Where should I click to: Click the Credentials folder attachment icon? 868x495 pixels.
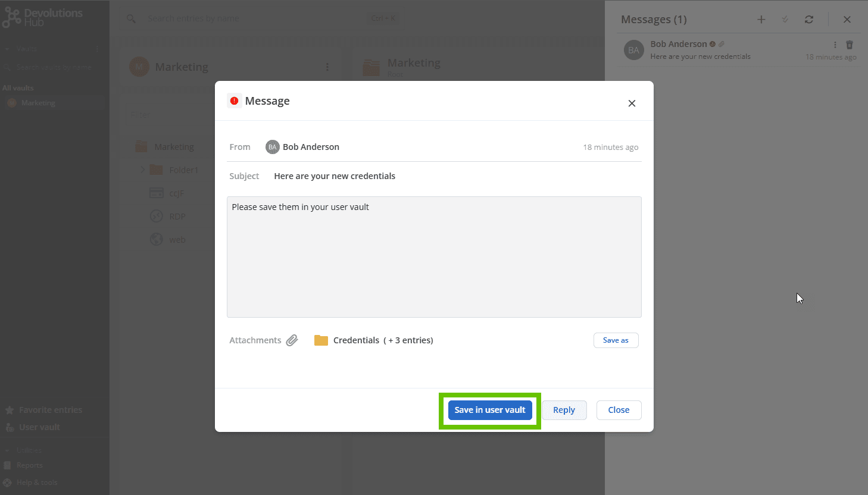(321, 340)
